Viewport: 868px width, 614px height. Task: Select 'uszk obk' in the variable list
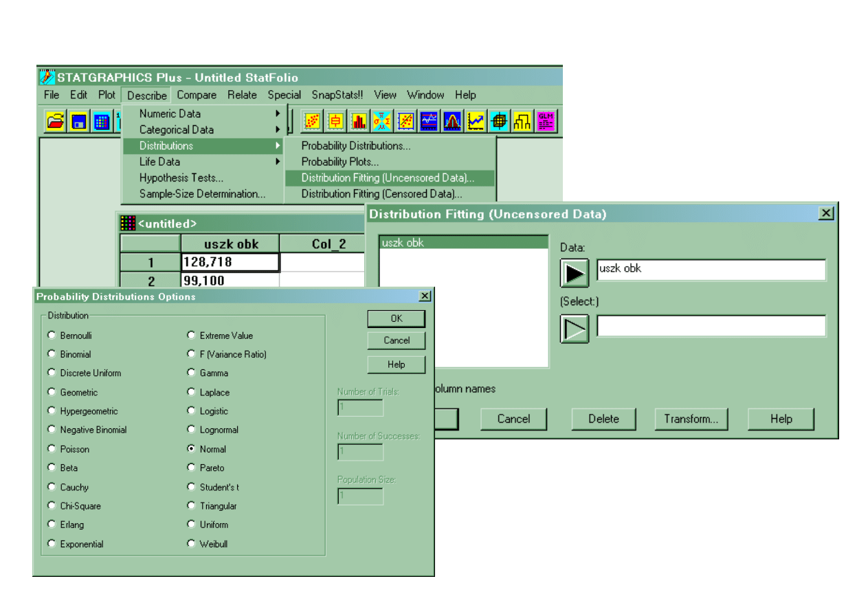464,242
